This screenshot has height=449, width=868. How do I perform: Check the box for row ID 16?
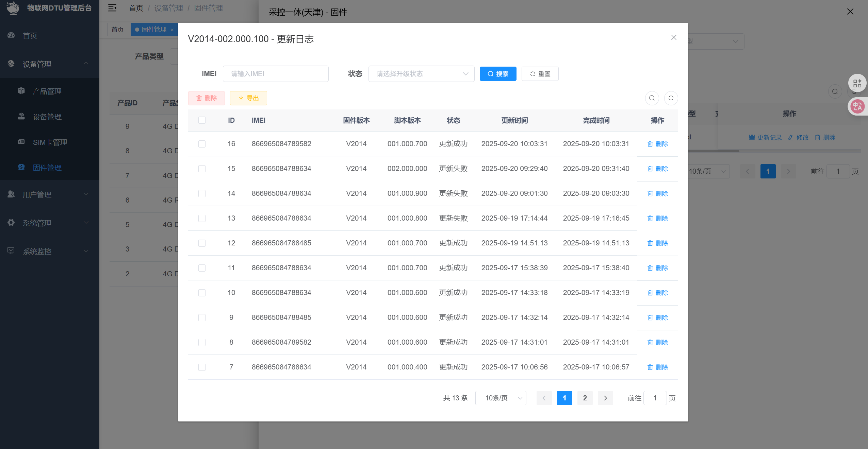202,144
